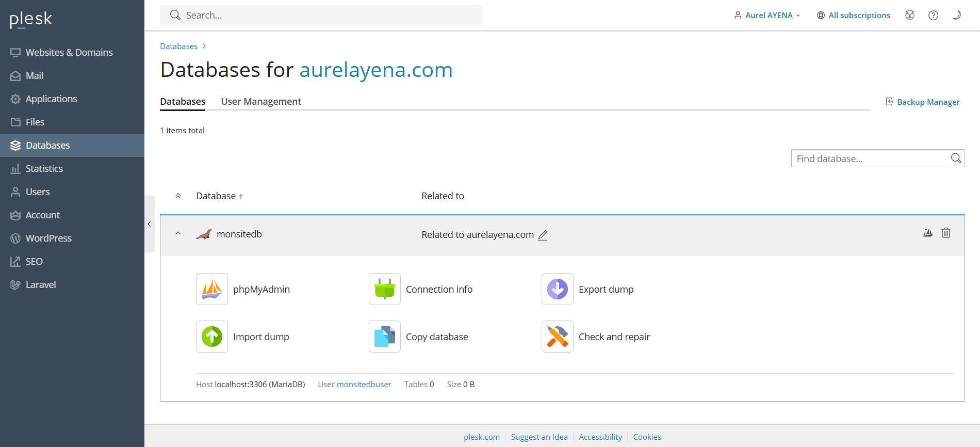The width and height of the screenshot is (980, 447).
Task: Click into the Find database field
Action: pyautogui.click(x=871, y=158)
